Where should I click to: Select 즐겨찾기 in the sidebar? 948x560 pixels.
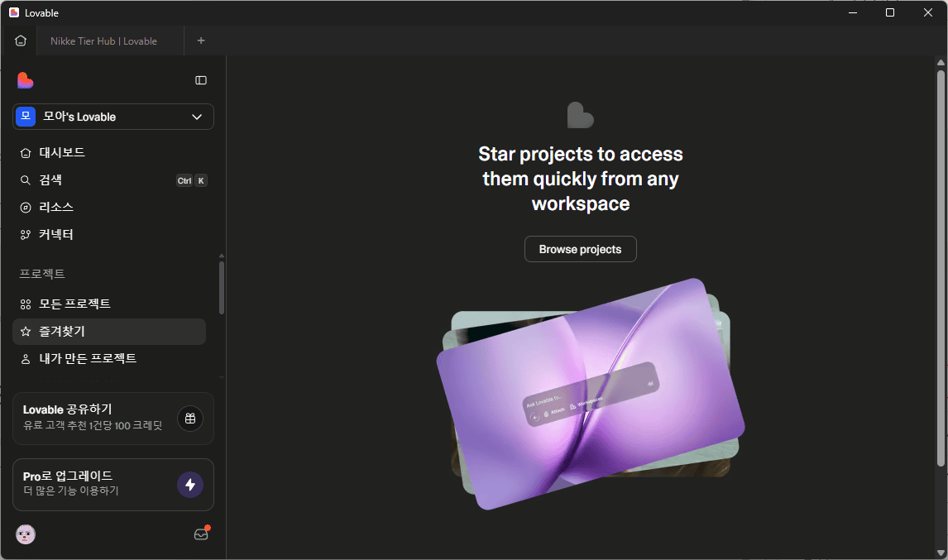[109, 332]
